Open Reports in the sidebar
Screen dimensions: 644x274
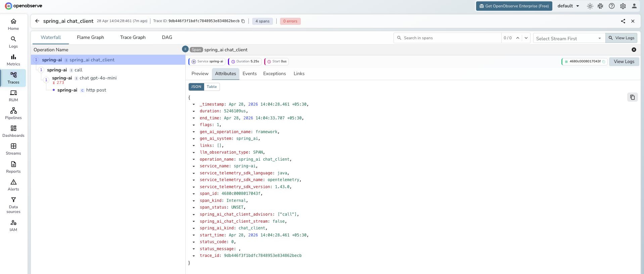pos(13,167)
